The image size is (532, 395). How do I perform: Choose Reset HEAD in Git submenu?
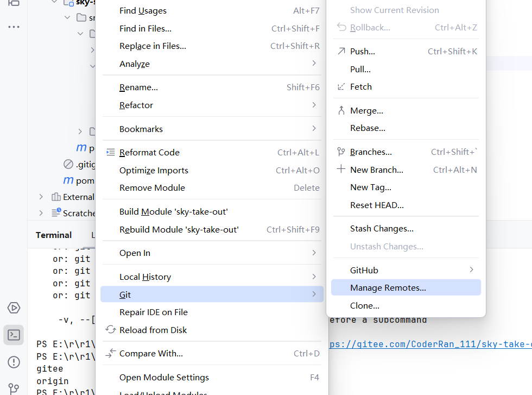coord(406,205)
